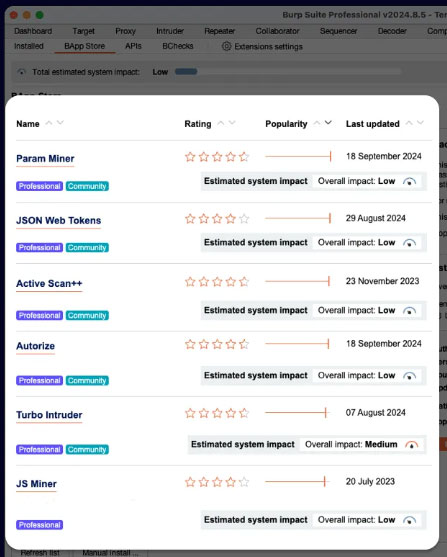
Task: Click the third rating star of Active Scan++
Action: tap(217, 282)
